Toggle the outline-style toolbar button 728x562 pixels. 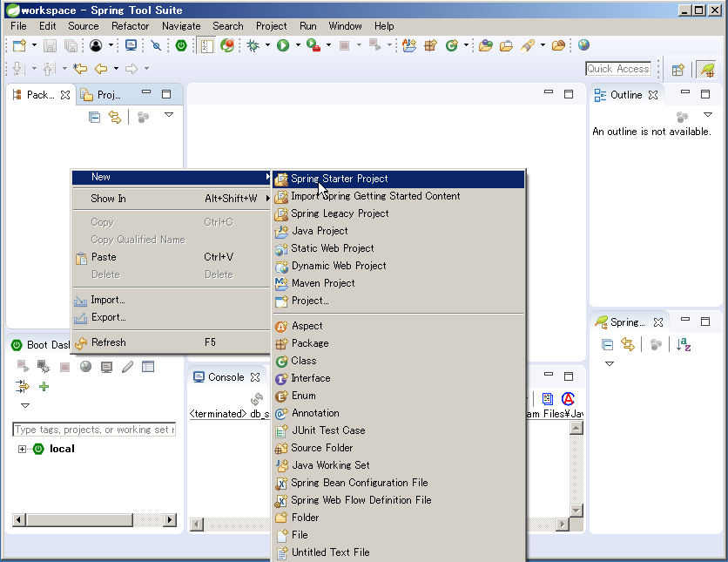206,45
